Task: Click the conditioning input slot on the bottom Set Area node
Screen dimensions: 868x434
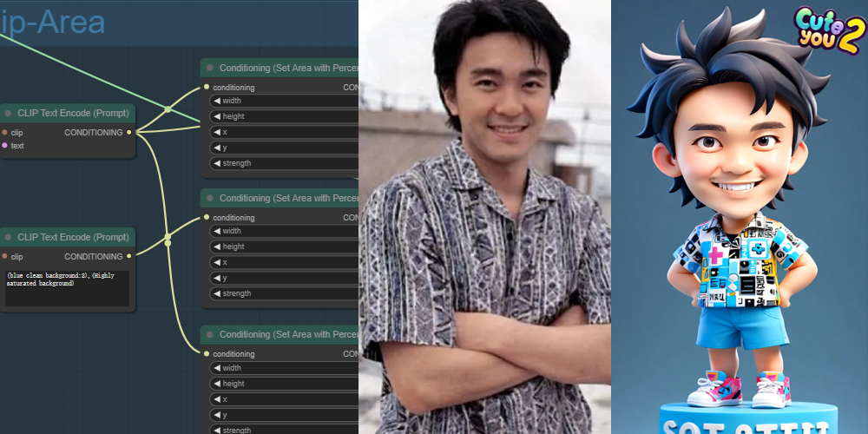Action: pos(207,354)
